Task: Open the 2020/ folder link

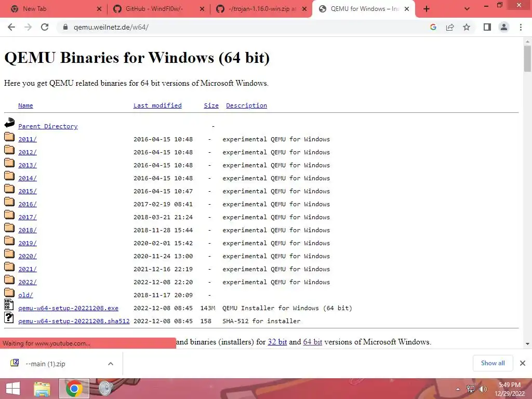Action: [x=28, y=256]
